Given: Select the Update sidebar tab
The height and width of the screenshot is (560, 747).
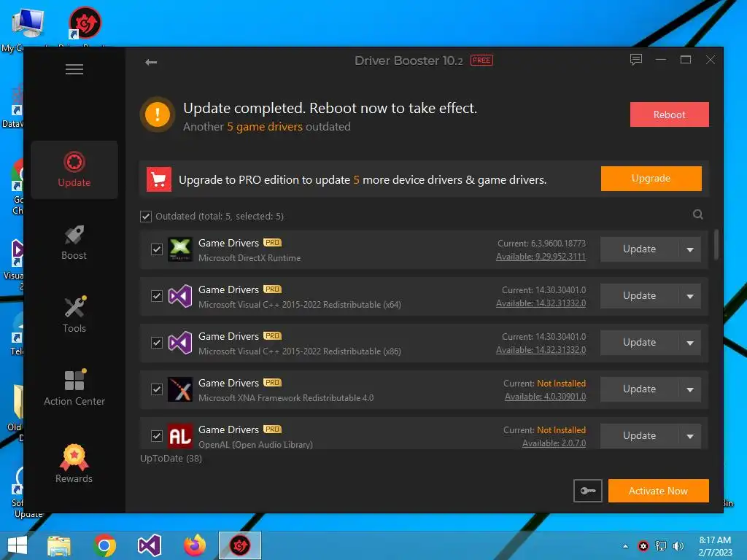Looking at the screenshot, I should pyautogui.click(x=74, y=169).
